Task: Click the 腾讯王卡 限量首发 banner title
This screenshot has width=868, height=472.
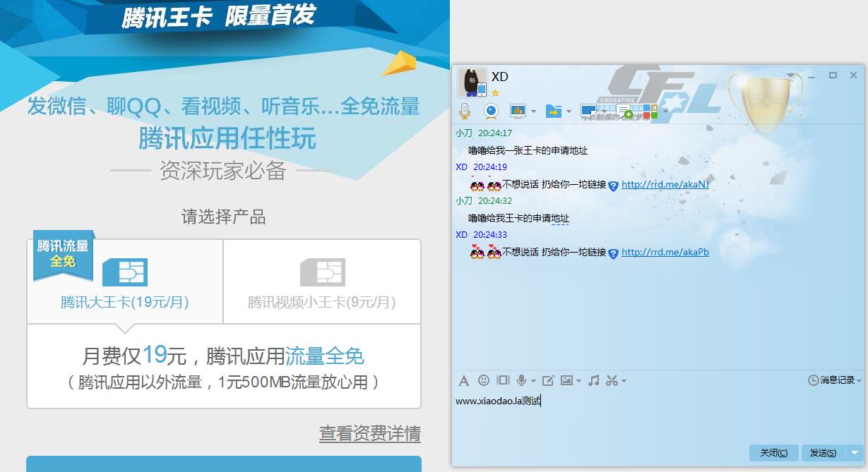Action: (x=218, y=16)
